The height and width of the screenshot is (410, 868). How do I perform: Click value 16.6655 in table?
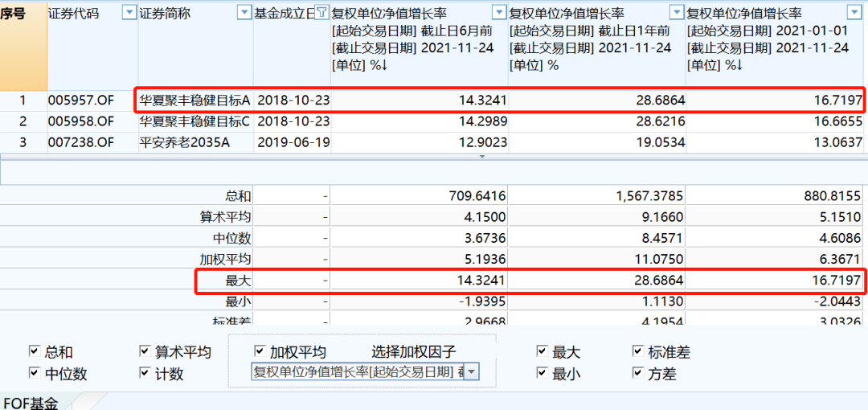(837, 122)
